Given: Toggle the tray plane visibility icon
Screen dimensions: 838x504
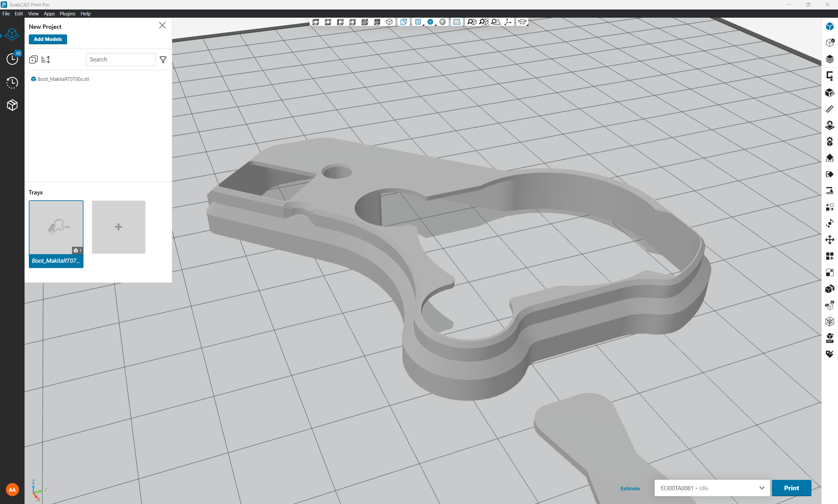Looking at the screenshot, I should 457,22.
